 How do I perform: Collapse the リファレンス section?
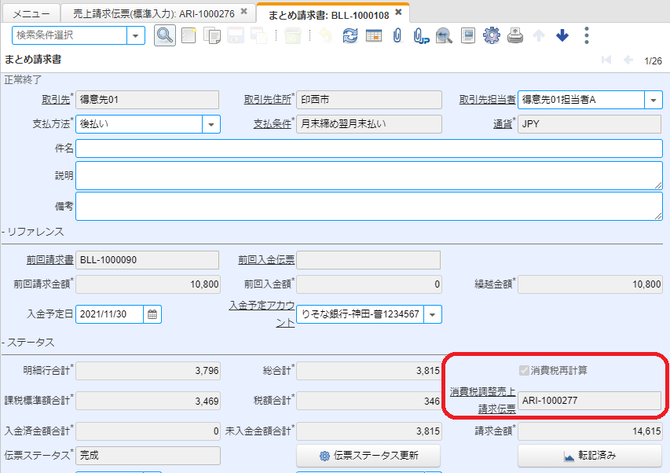point(33,232)
